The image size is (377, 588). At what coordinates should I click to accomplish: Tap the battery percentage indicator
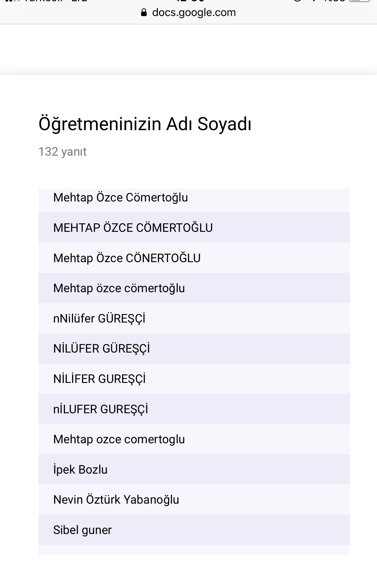(334, 2)
